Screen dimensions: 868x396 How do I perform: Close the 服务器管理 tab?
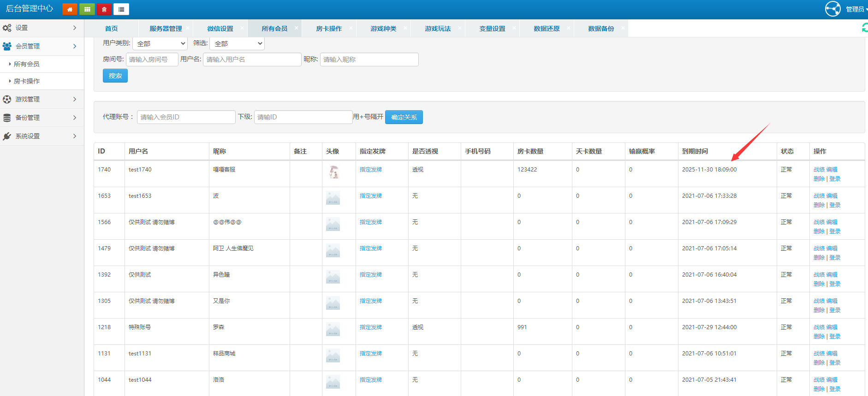pos(188,28)
